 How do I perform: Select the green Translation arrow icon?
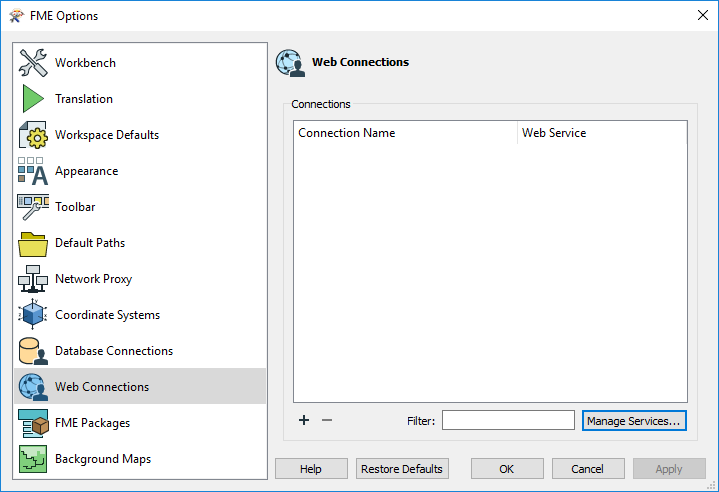(33, 99)
